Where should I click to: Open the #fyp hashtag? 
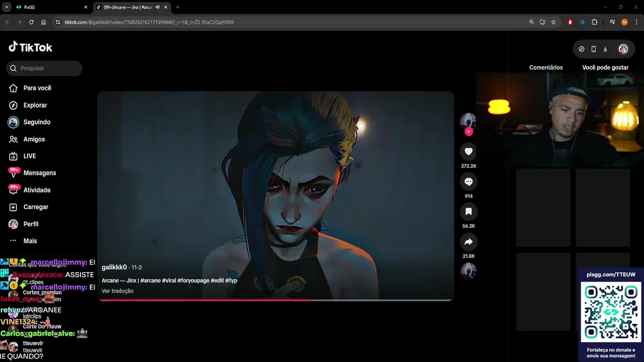coord(231,281)
